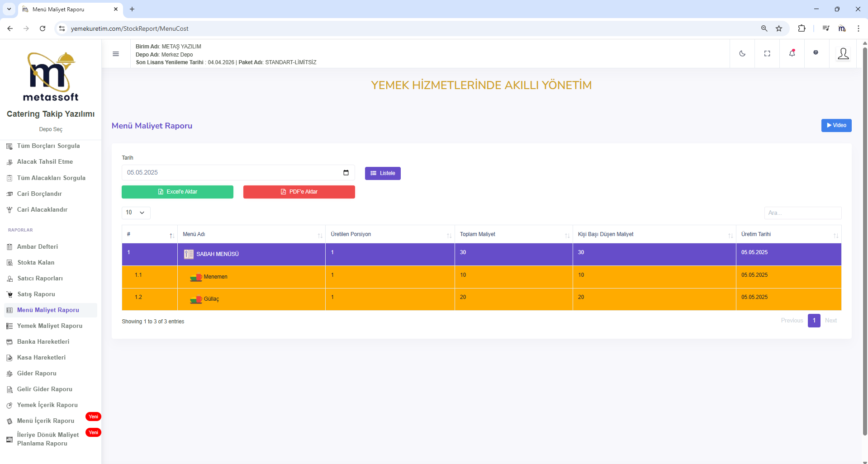Click Gider Raporu sidebar icon
This screenshot has height=464, width=868.
9,374
